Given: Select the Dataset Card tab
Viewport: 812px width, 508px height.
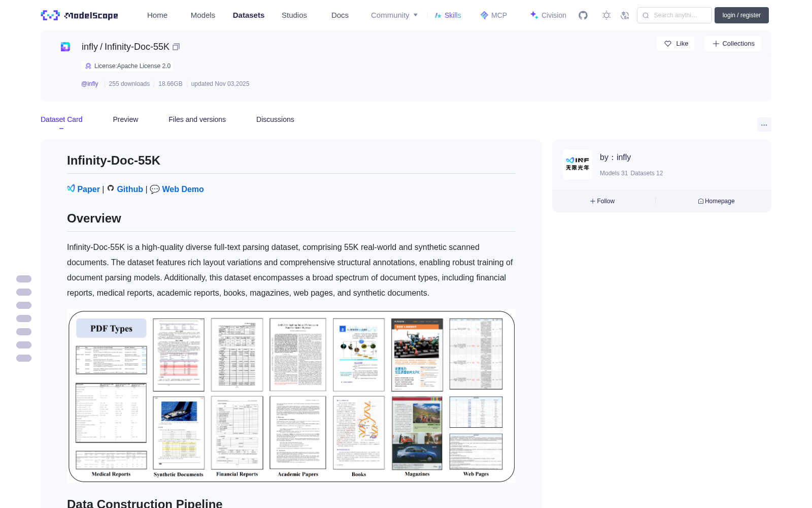Looking at the screenshot, I should click(61, 119).
